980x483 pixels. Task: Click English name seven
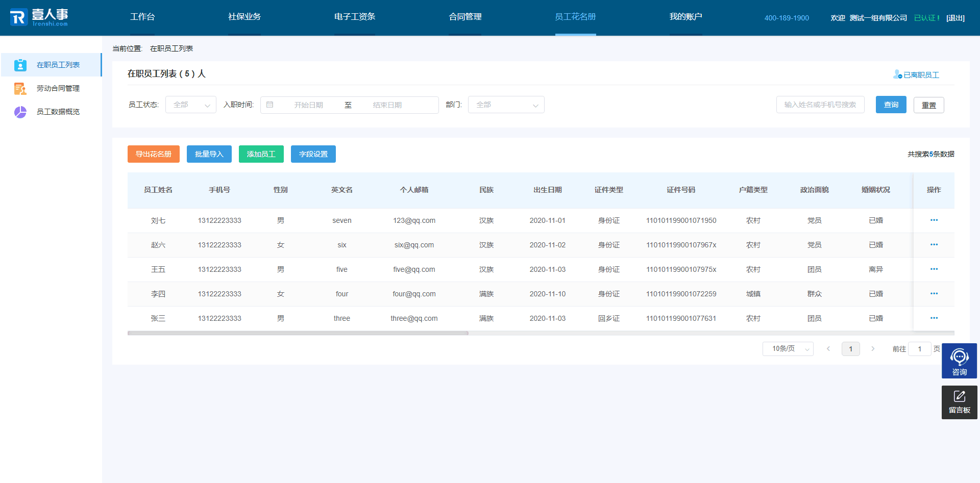pos(342,220)
